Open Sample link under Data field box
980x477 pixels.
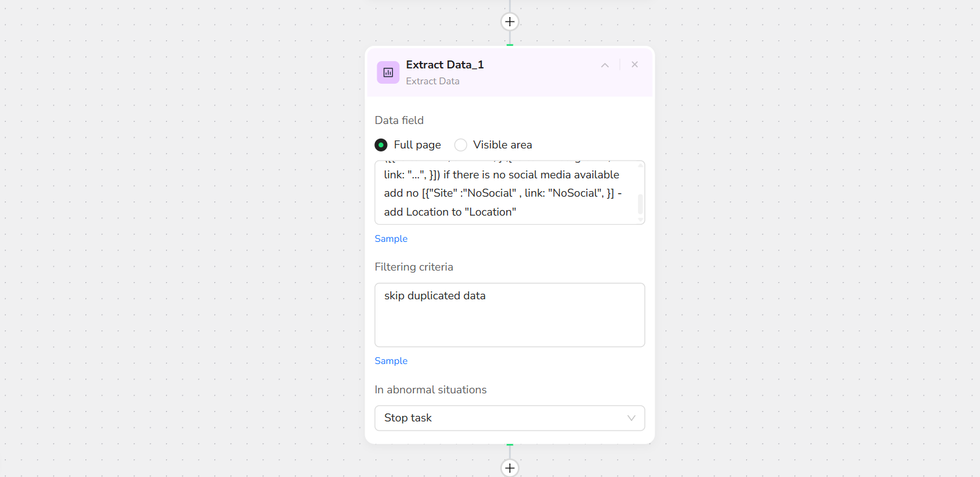pyautogui.click(x=391, y=239)
